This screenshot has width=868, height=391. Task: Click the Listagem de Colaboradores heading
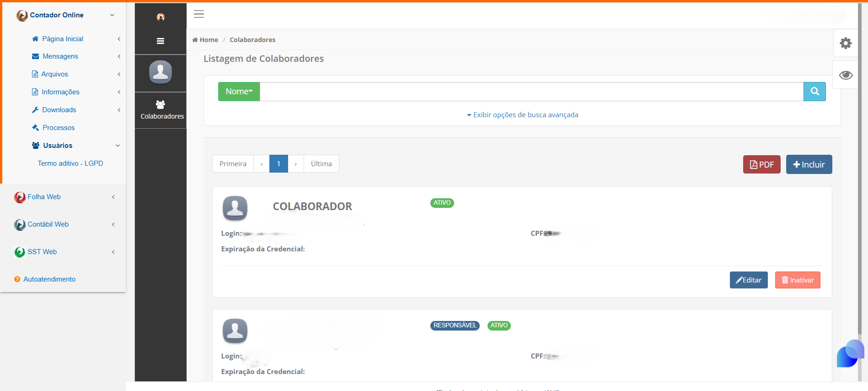pos(263,59)
